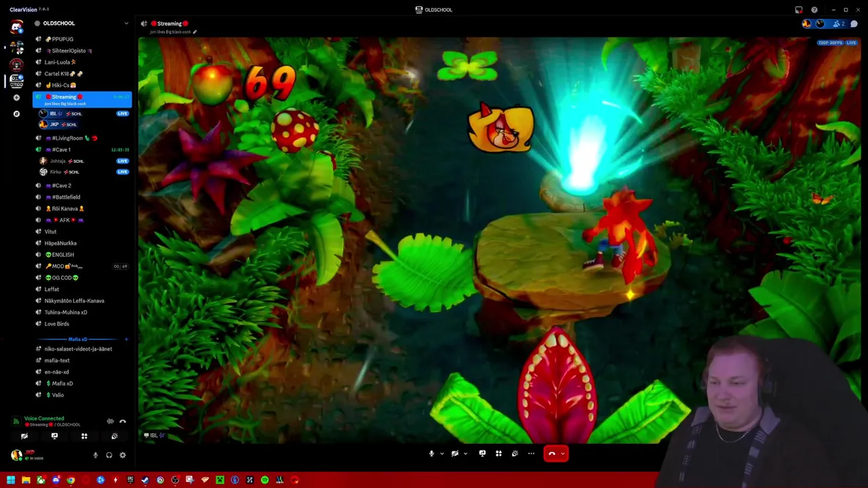Image resolution: width=868 pixels, height=488 pixels.
Task: Open the Discover servers compass icon
Action: pos(16,114)
